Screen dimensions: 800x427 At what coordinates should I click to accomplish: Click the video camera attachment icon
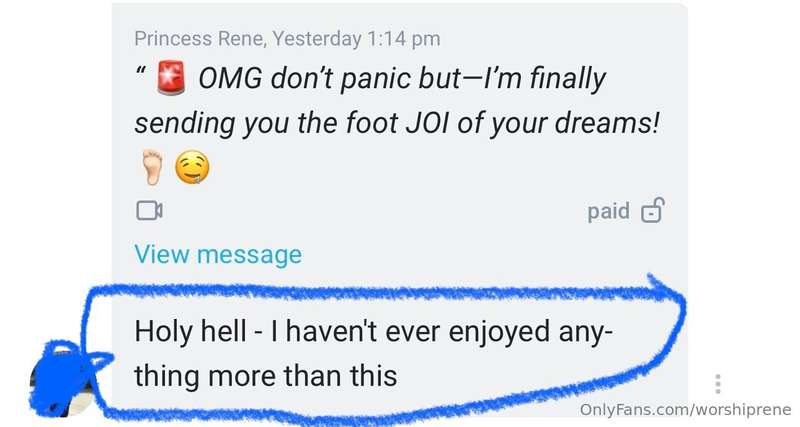click(149, 211)
